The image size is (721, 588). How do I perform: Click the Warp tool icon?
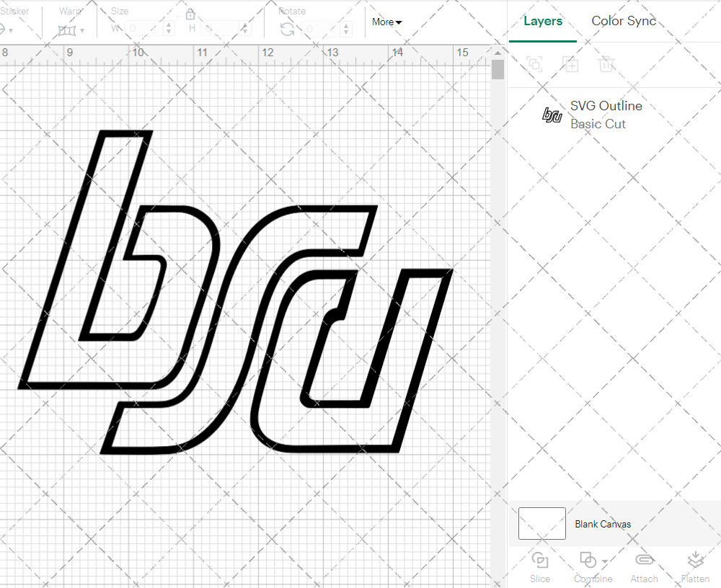coord(68,30)
